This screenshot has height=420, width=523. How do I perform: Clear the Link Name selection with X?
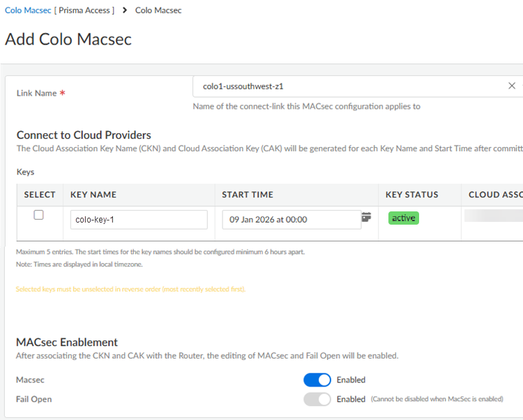pyautogui.click(x=512, y=86)
